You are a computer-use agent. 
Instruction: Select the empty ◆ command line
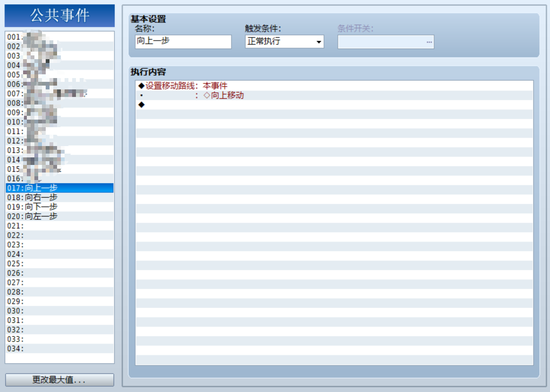(x=334, y=105)
